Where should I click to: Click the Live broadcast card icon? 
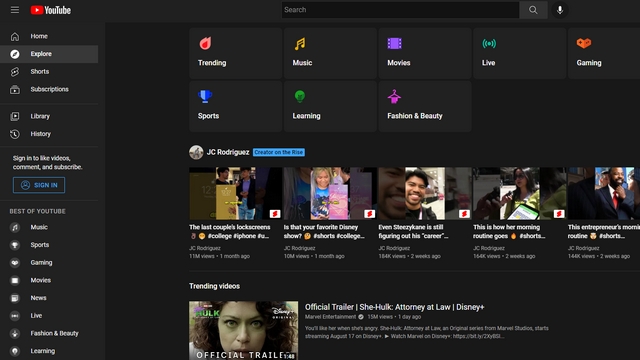point(489,43)
